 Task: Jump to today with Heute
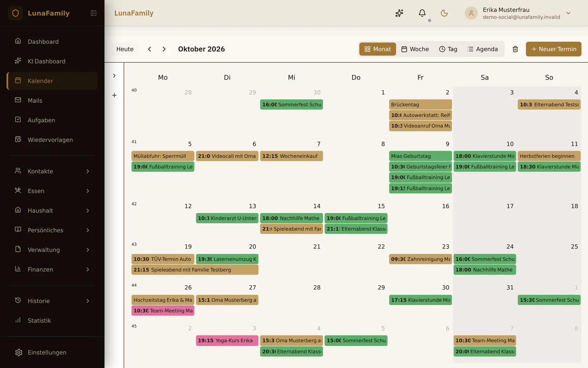tap(125, 49)
